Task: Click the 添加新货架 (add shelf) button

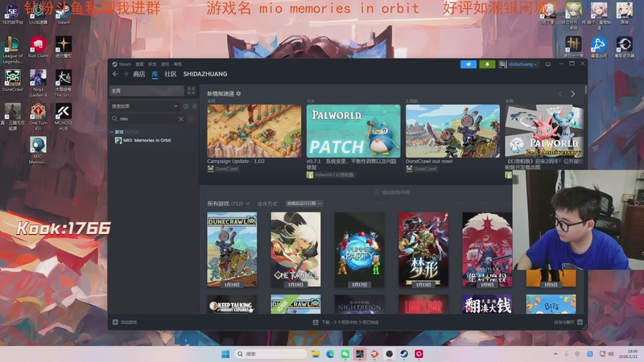Action: (x=392, y=192)
